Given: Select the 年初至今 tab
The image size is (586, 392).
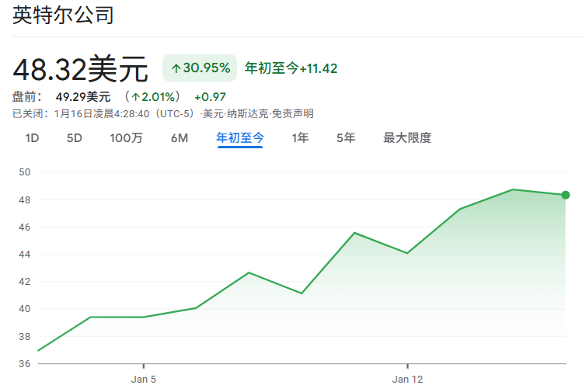Looking at the screenshot, I should point(240,138).
